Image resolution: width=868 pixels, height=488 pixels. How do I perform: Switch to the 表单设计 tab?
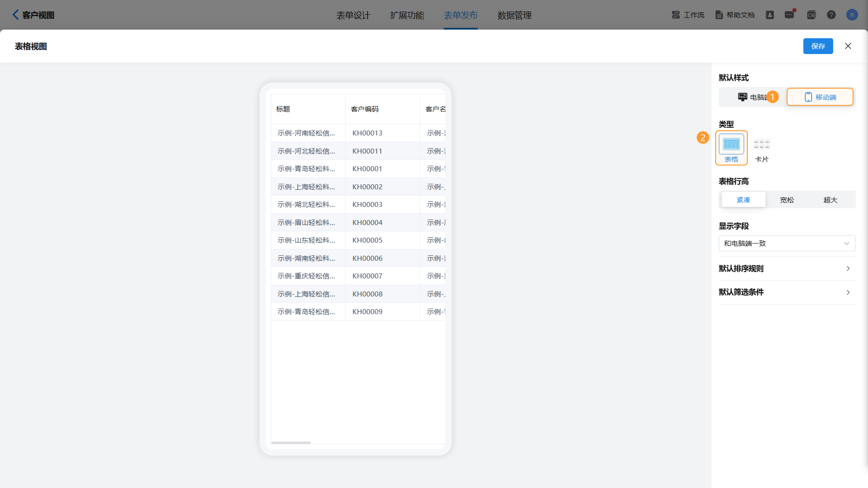click(x=353, y=15)
